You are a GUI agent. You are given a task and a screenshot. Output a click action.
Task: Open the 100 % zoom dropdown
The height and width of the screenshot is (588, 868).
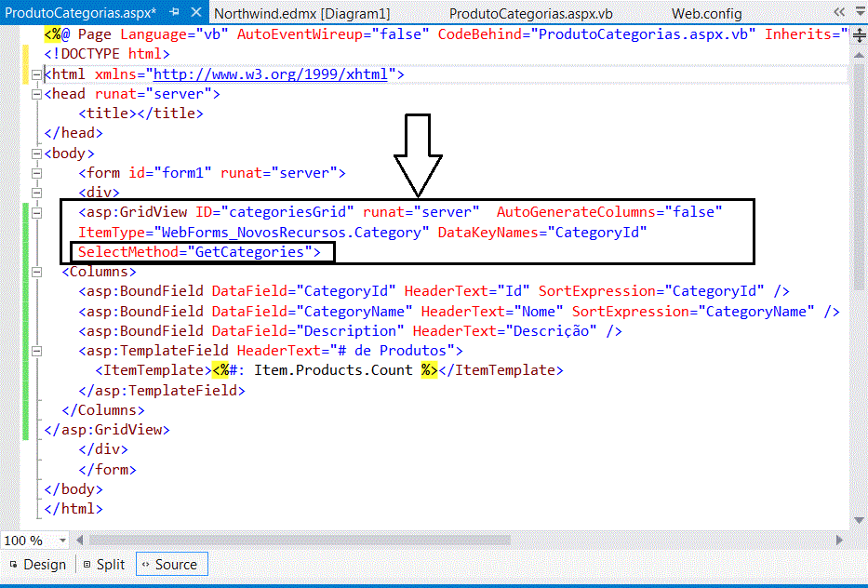point(62,540)
